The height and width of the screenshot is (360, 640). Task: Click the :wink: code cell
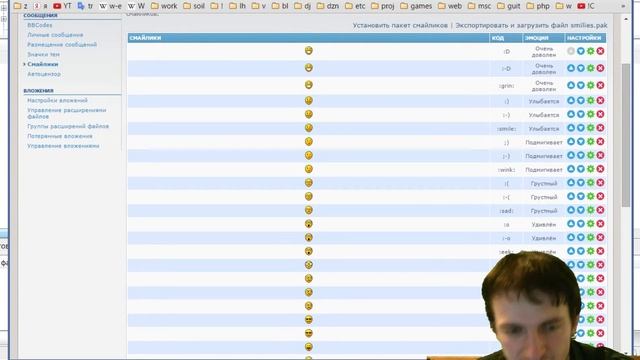pyautogui.click(x=507, y=170)
